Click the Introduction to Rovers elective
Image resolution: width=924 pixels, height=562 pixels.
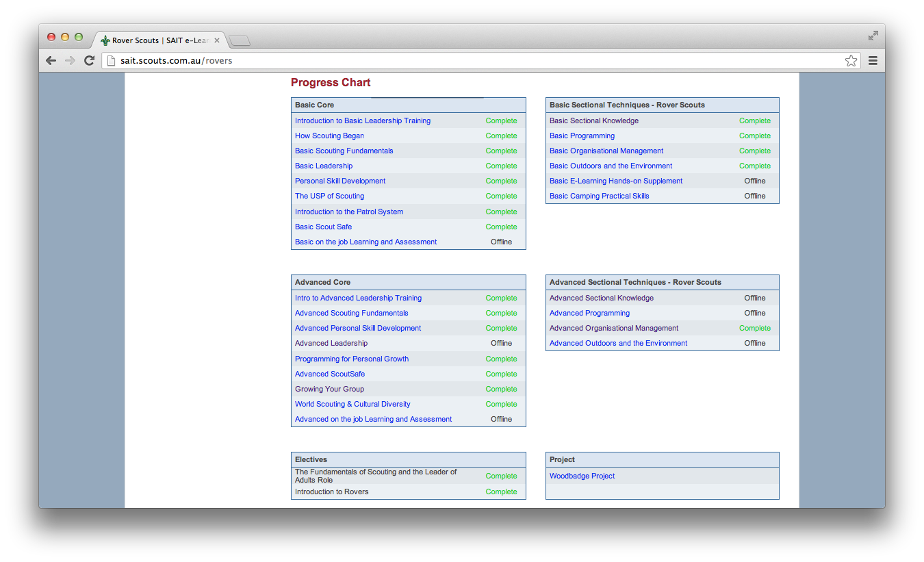pos(331,491)
